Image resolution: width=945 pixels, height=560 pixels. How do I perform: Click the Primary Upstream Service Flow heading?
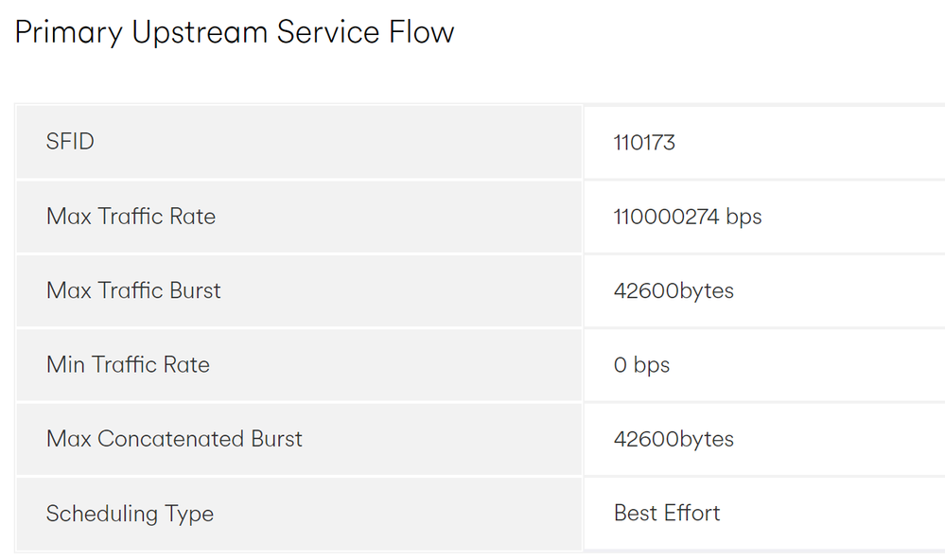point(235,32)
